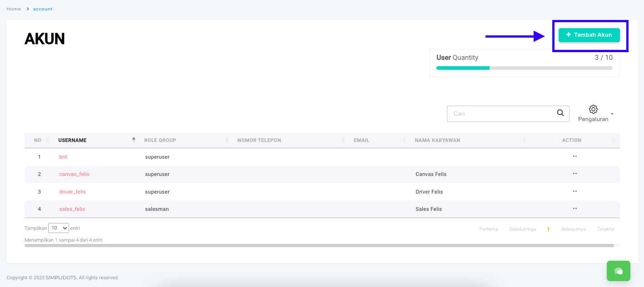Viewport: 644px width, 287px height.
Task: Open the canvas_felis username link
Action: (x=74, y=174)
